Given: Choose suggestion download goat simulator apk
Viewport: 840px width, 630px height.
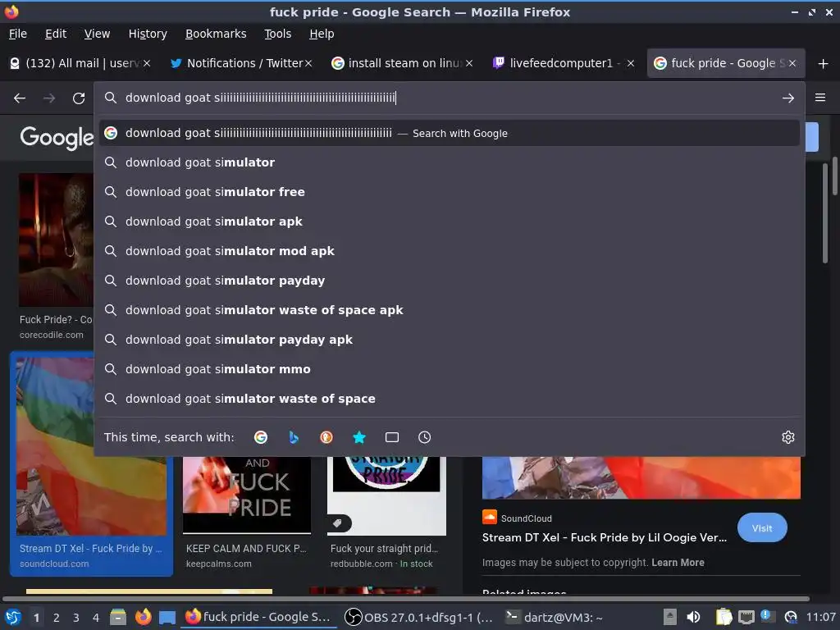Looking at the screenshot, I should [449, 221].
